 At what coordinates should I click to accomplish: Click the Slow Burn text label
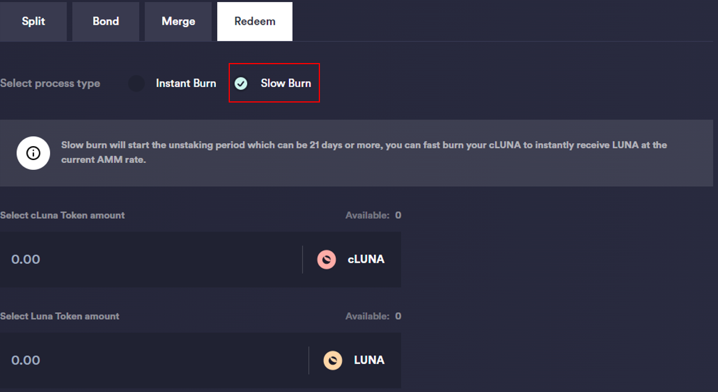(x=286, y=83)
